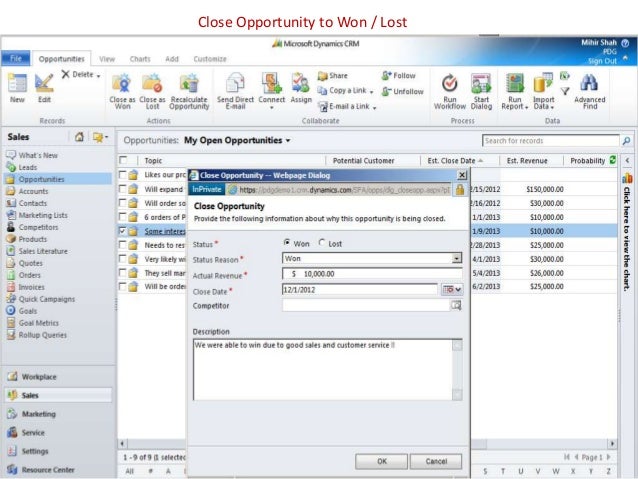Click the refresh icon beside Probability column
The image size is (638, 479).
[x=613, y=160]
